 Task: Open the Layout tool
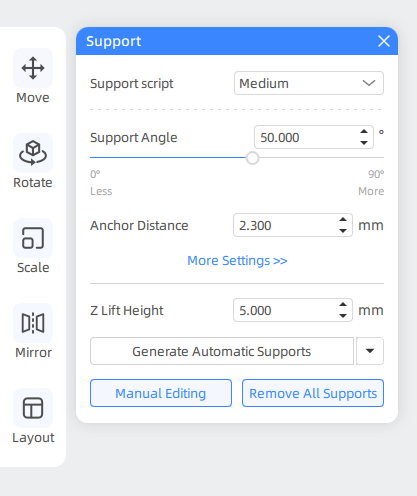(x=33, y=408)
